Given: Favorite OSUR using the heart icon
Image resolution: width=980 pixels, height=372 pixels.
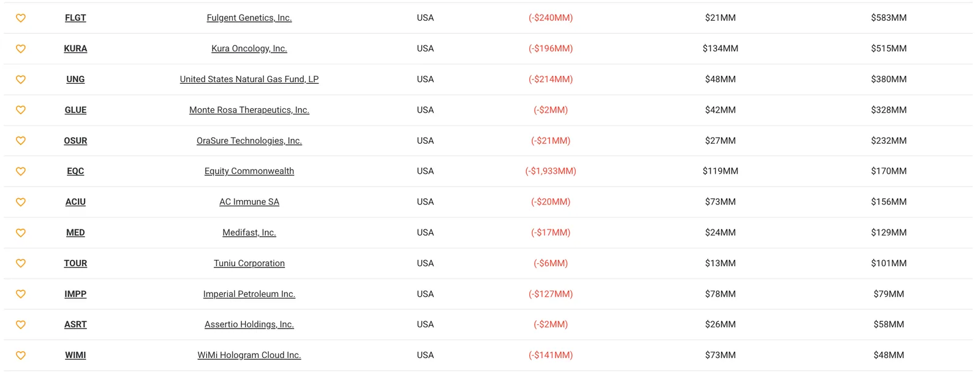Looking at the screenshot, I should click(x=20, y=140).
